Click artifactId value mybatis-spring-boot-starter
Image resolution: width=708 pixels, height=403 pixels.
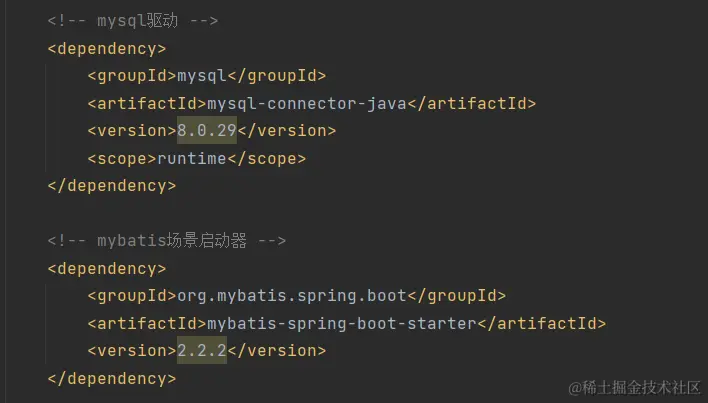click(342, 323)
